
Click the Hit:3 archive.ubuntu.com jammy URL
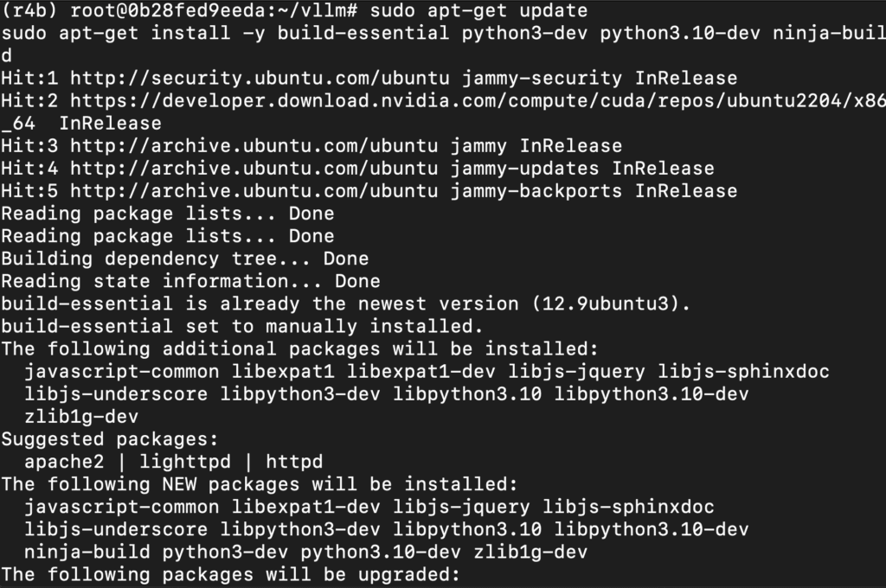(x=254, y=146)
